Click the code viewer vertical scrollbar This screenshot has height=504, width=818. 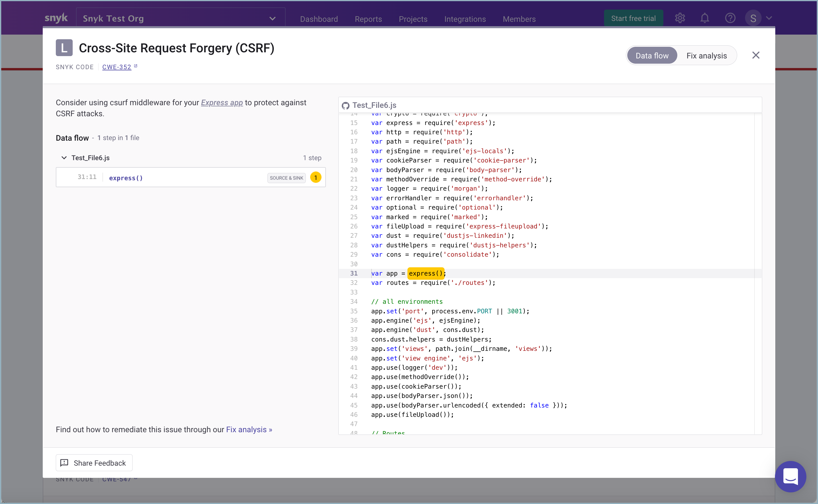(758, 273)
